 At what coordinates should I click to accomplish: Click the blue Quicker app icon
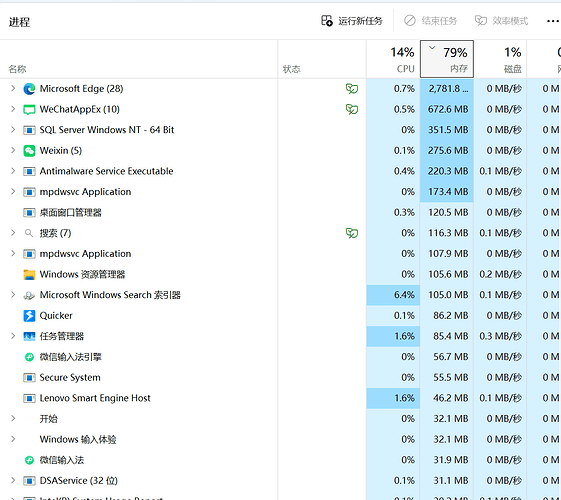29,316
